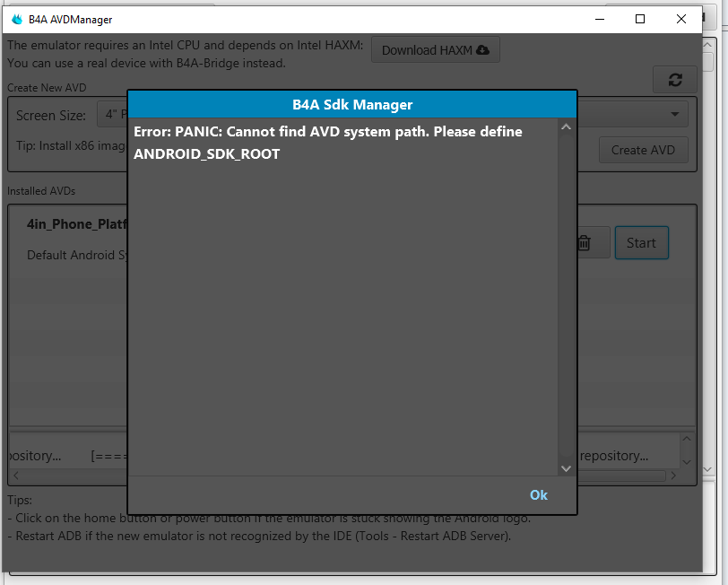
Task: Select the 4in_Phone_Platf AVD entry name
Action: 76,224
